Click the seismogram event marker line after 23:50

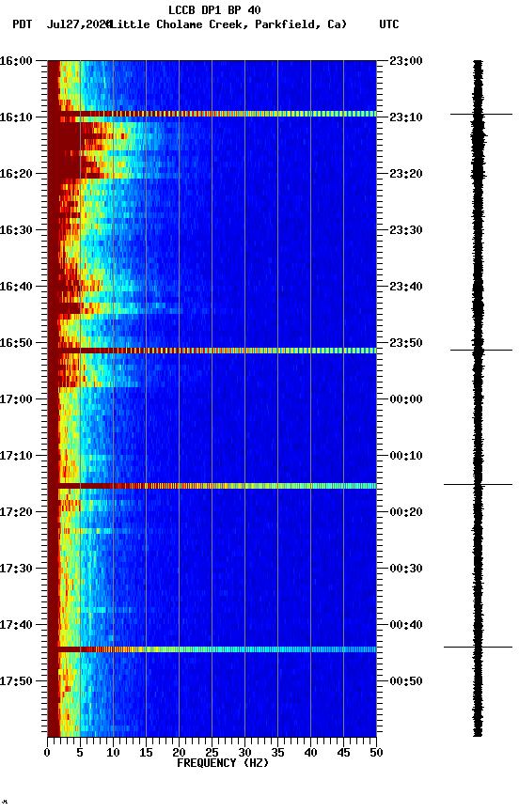click(481, 350)
